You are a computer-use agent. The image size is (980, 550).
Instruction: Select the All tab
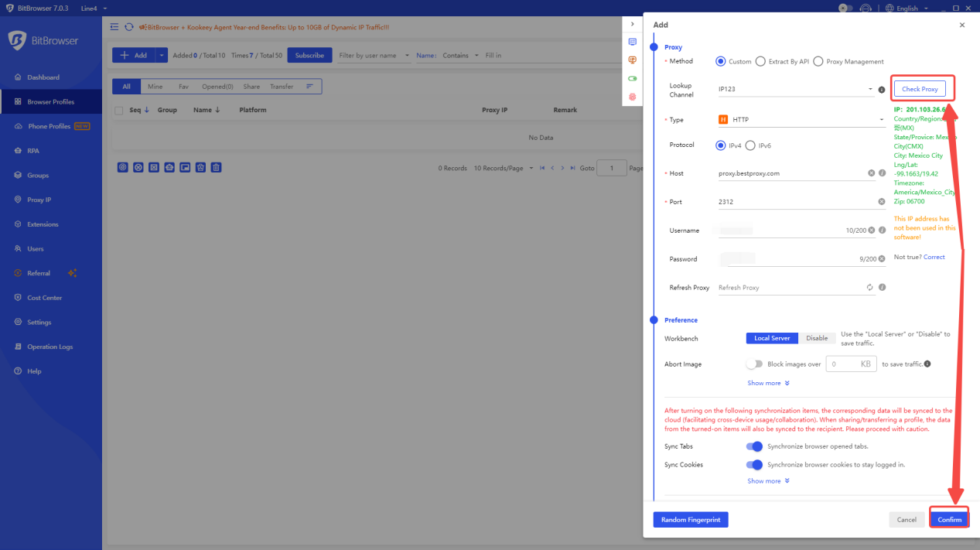click(x=126, y=87)
